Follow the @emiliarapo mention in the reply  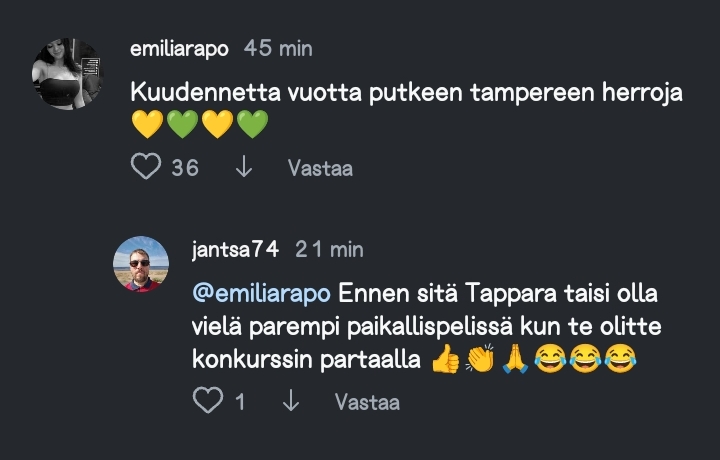click(x=261, y=296)
